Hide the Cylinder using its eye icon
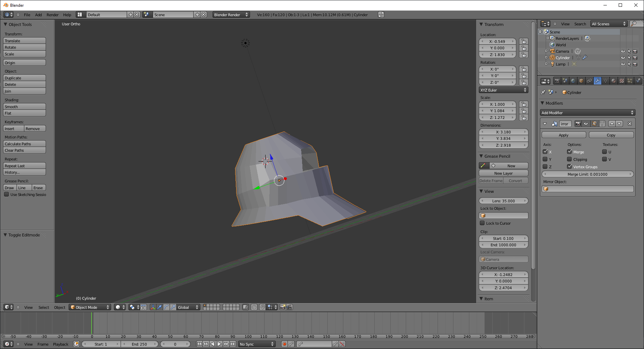Image resolution: width=644 pixels, height=349 pixels. click(x=623, y=58)
